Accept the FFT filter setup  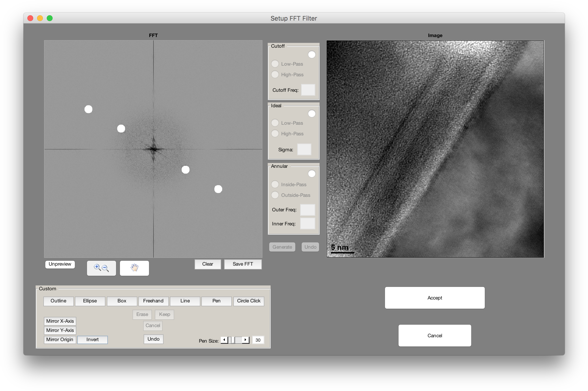click(435, 298)
